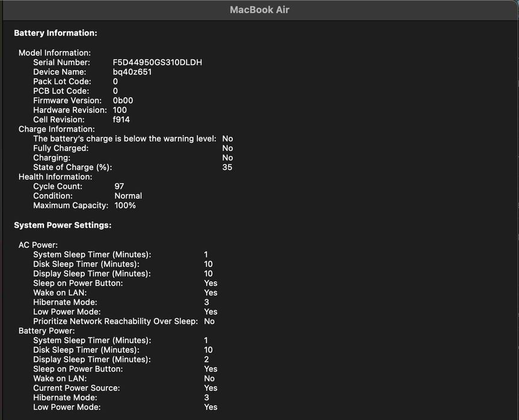Select the Battery Information heading

coord(55,33)
